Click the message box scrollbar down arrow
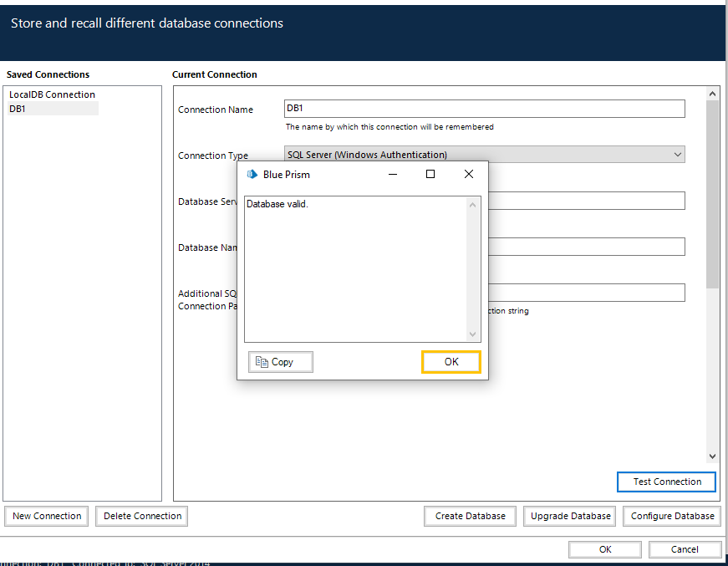This screenshot has height=566, width=728. pyautogui.click(x=473, y=334)
